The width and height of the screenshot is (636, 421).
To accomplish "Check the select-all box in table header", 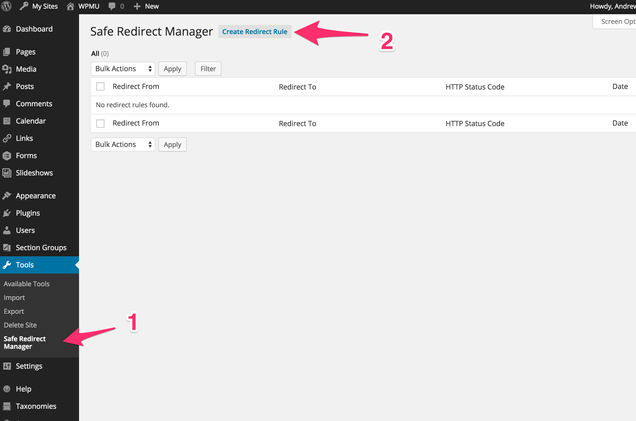I will (x=100, y=86).
